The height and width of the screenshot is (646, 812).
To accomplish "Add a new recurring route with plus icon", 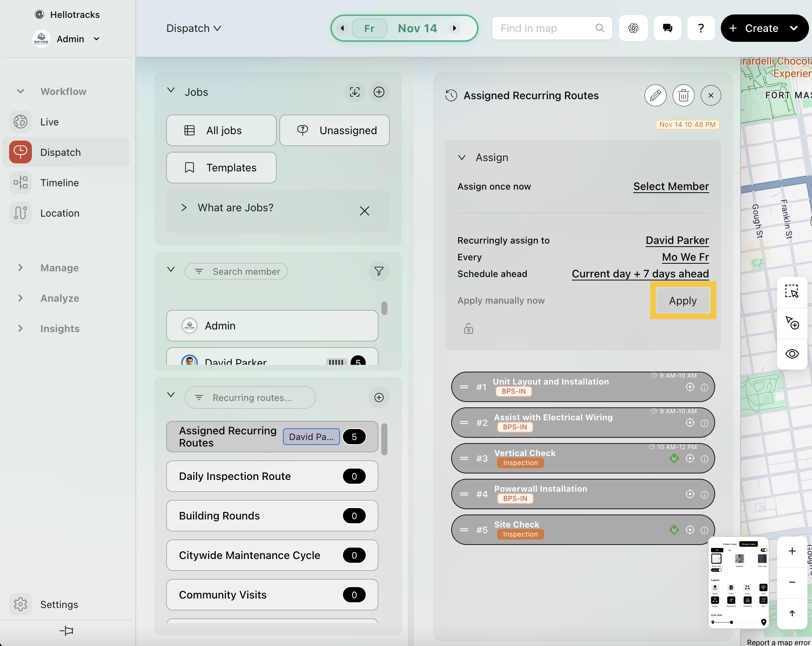I will coord(379,397).
